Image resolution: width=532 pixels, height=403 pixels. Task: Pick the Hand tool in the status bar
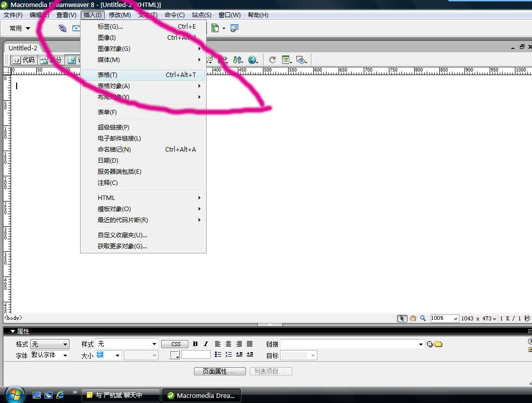[413, 318]
